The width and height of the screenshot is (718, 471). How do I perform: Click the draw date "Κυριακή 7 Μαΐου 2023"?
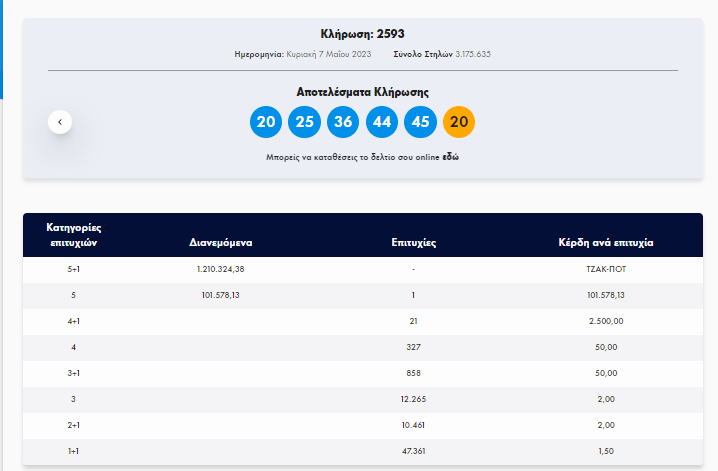click(329, 53)
